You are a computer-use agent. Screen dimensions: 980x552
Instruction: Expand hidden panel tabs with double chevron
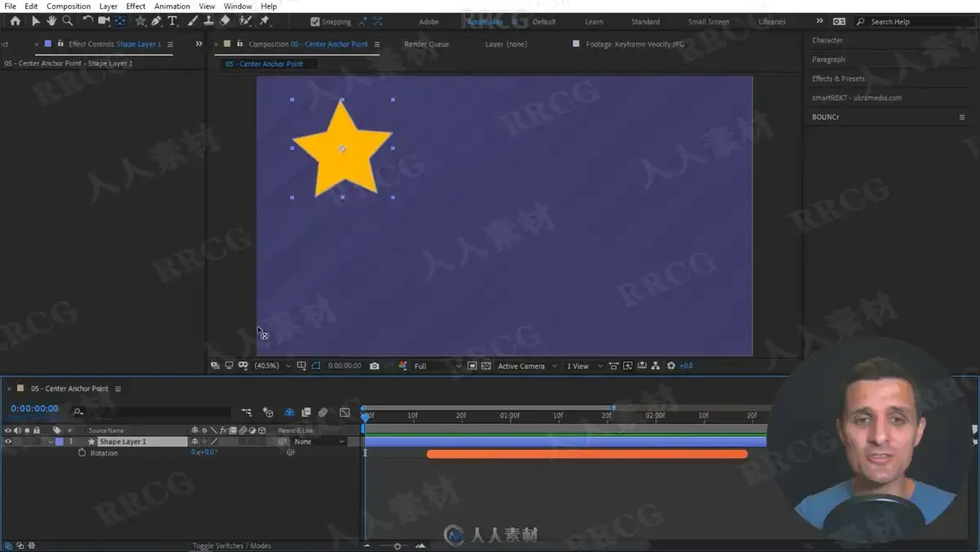198,44
